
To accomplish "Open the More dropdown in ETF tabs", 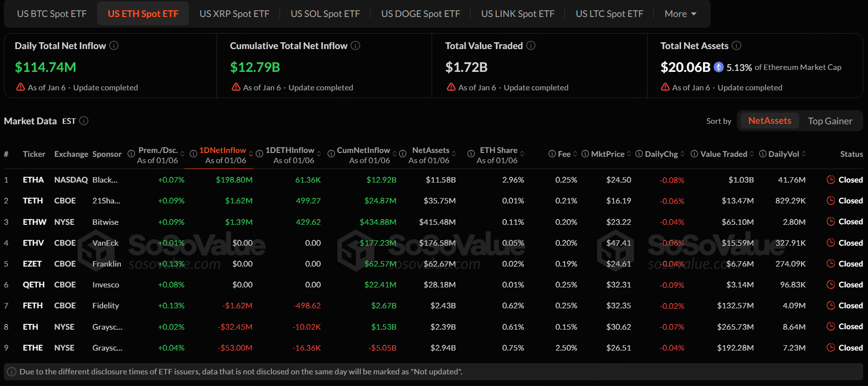I will tap(680, 14).
